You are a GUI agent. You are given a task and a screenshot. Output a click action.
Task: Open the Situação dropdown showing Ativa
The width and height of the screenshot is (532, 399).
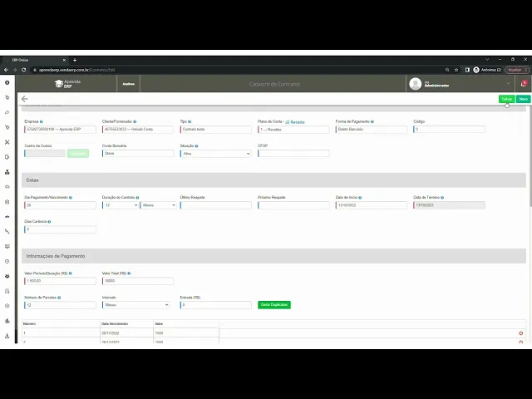[x=215, y=153]
